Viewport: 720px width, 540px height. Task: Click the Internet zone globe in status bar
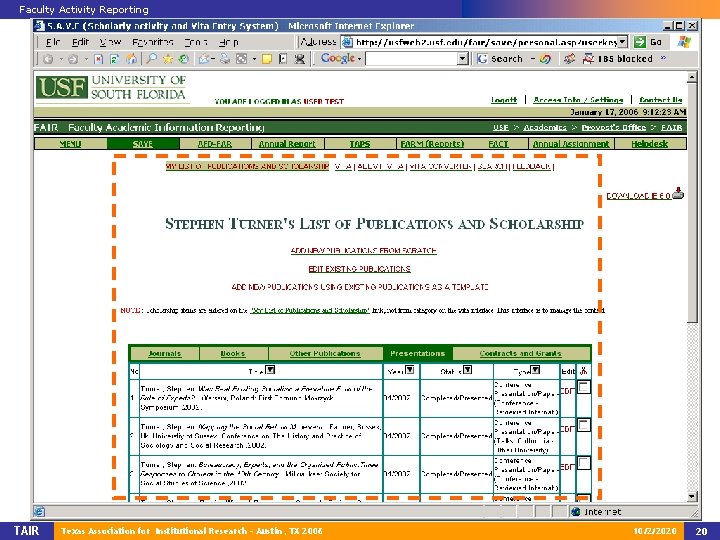[x=575, y=512]
